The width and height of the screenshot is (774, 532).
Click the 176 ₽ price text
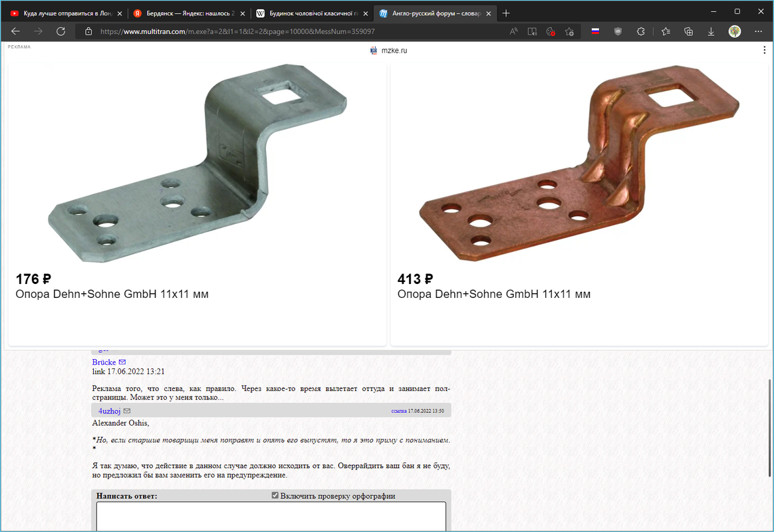(33, 279)
